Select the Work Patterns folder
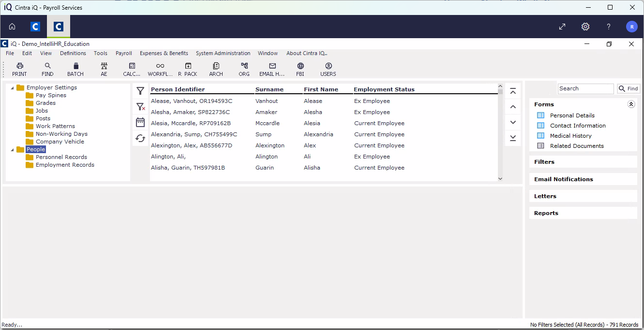The image size is (644, 330). coord(55,126)
